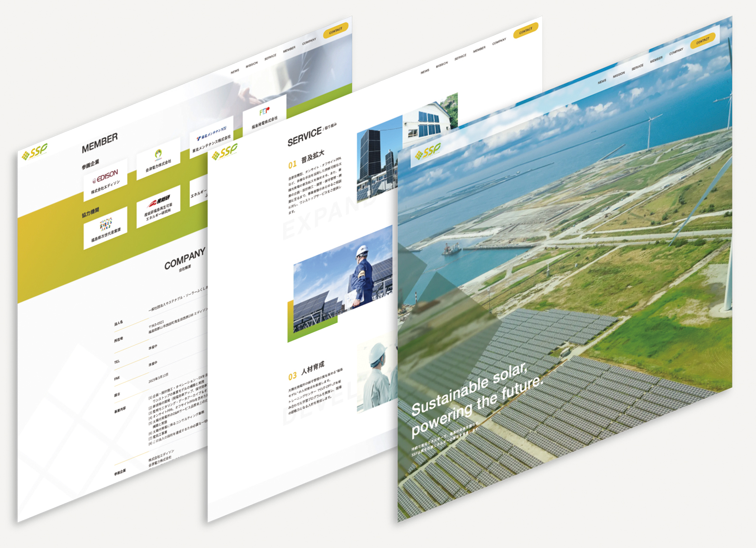Click CONTACT button on the Member page
This screenshot has width=756, height=548.
pos(336,30)
